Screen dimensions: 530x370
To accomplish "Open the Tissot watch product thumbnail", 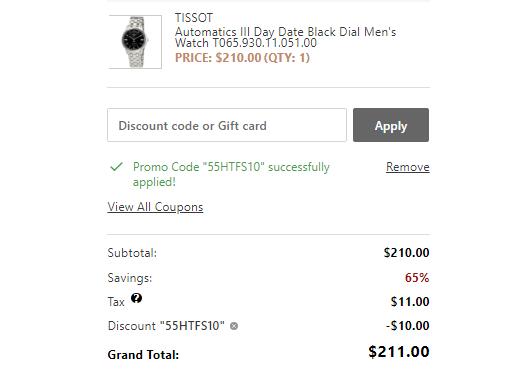I will [135, 42].
